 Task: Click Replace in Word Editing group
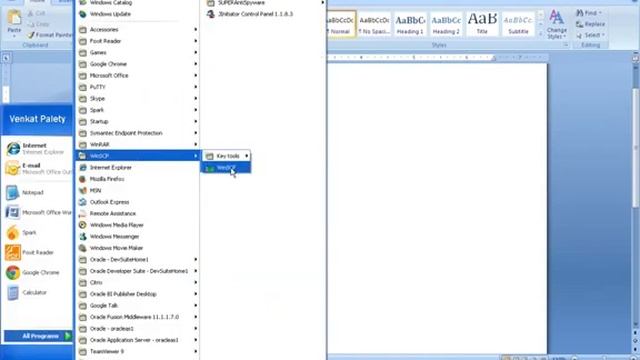pyautogui.click(x=590, y=24)
